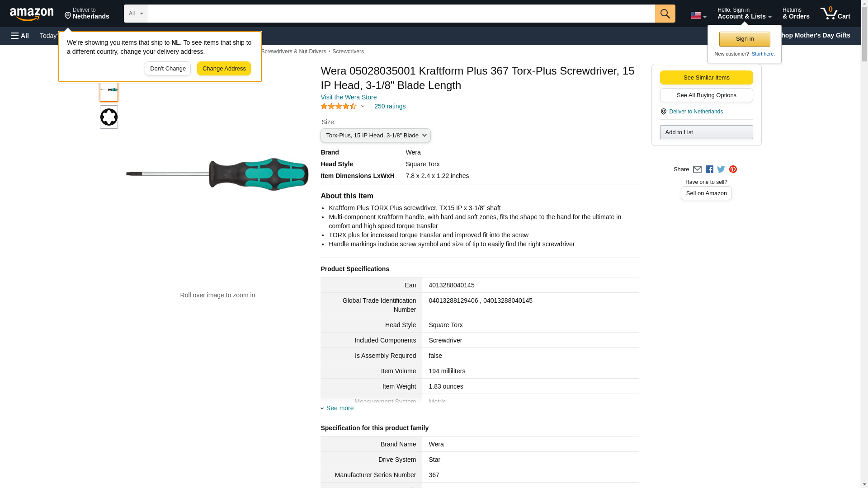Viewport: 868px width, 488px height.
Task: Share product on Twitter icon
Action: click(x=721, y=169)
